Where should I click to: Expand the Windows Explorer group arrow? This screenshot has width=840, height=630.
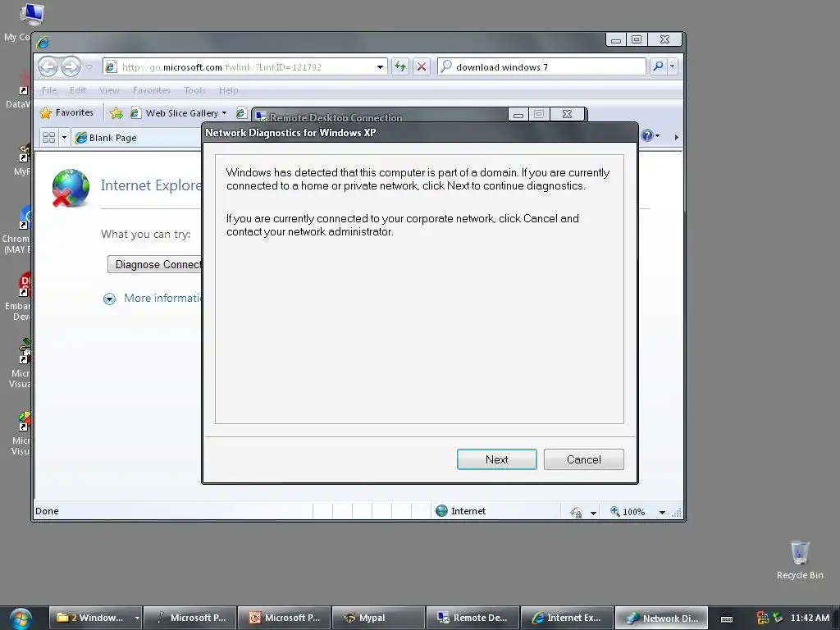click(x=137, y=619)
